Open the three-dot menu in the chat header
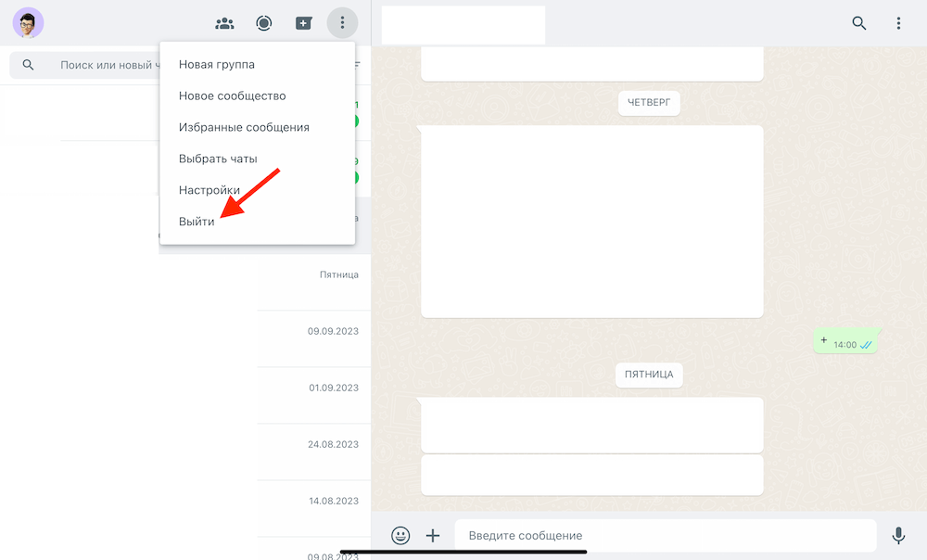Screen dimensions: 927x560 (x=897, y=23)
